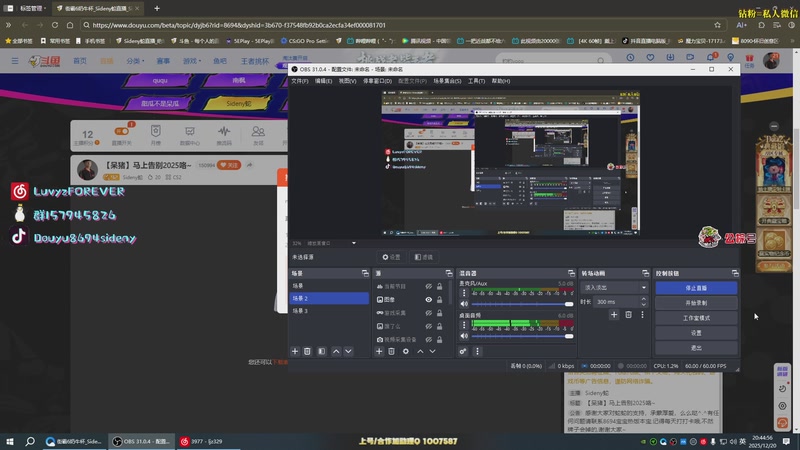
Task: Remove selected source using trash icon in Sources panel
Action: [x=391, y=351]
